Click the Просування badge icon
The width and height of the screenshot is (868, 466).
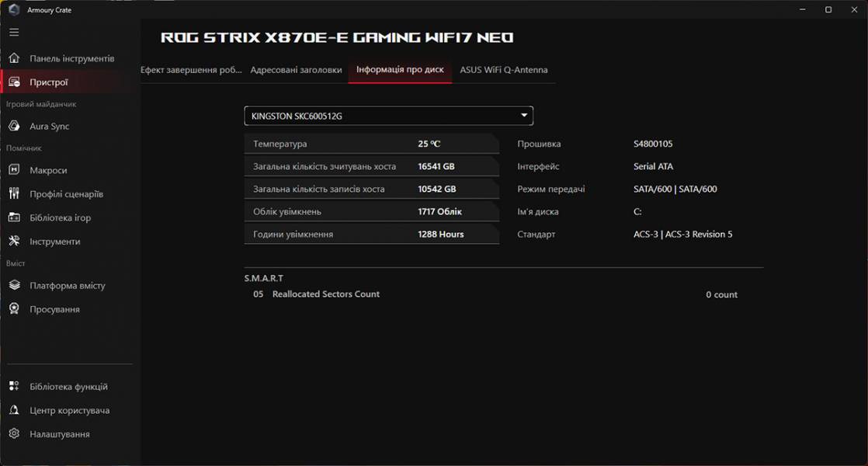pos(15,309)
